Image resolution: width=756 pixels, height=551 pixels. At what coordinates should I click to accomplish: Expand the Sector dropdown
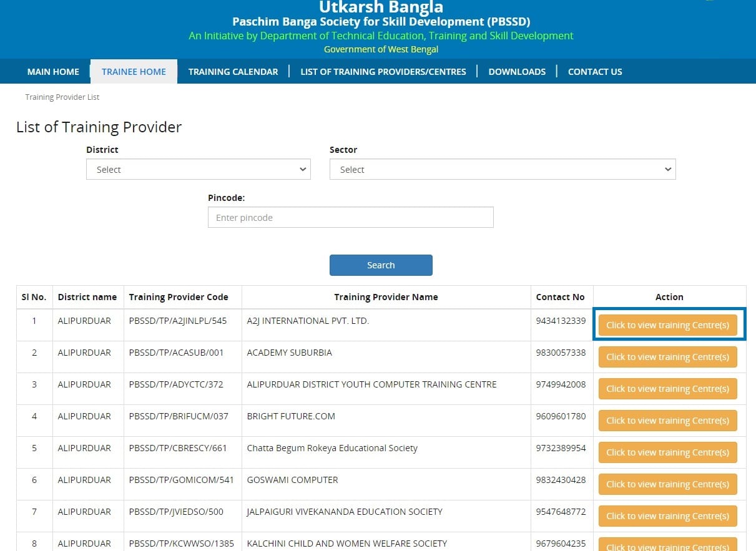coord(503,169)
